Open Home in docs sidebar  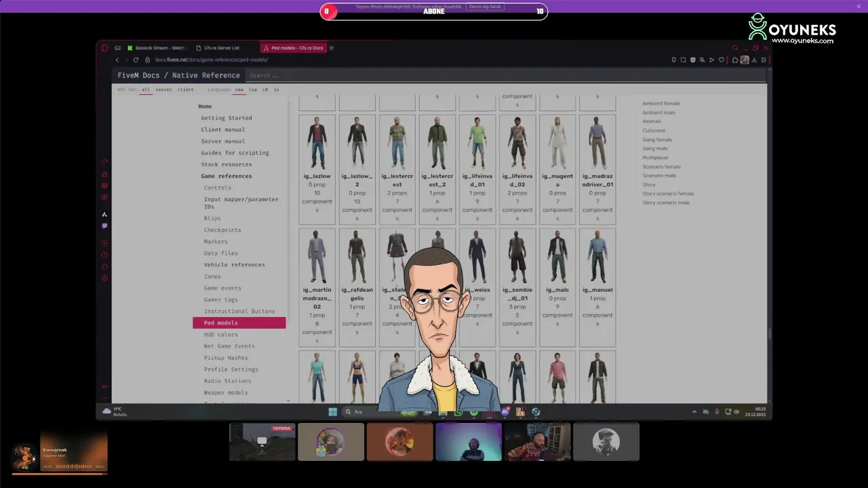205,106
